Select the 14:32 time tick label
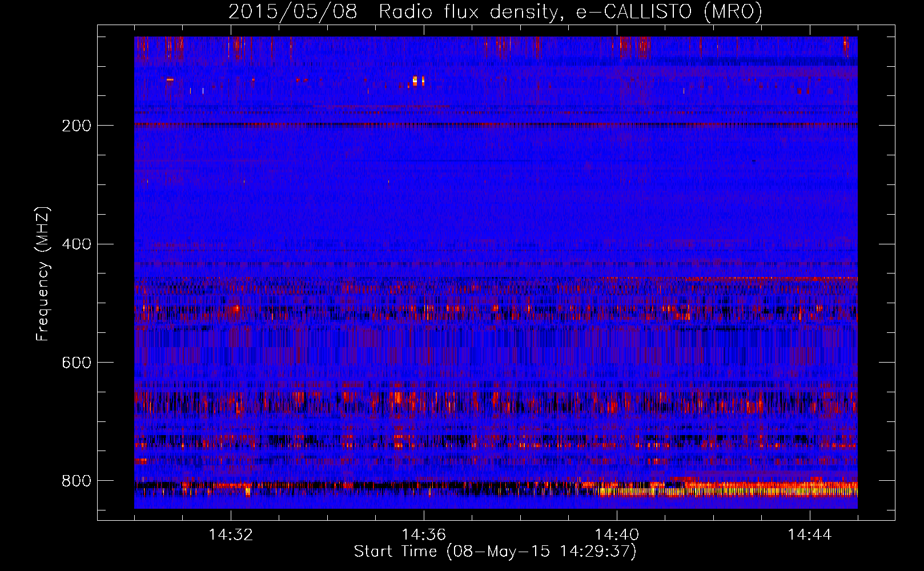Image resolution: width=924 pixels, height=571 pixels. click(231, 534)
